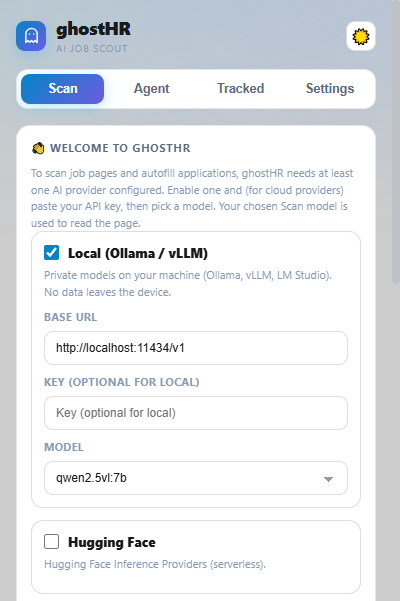The height and width of the screenshot is (601, 400).
Task: Click the BASE URL field label
Action: coord(70,317)
